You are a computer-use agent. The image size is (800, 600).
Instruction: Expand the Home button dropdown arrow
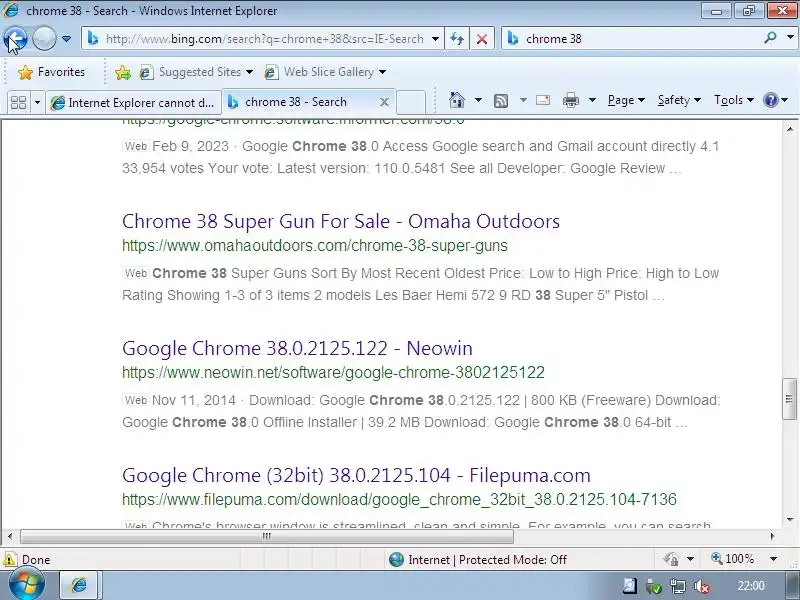[478, 100]
